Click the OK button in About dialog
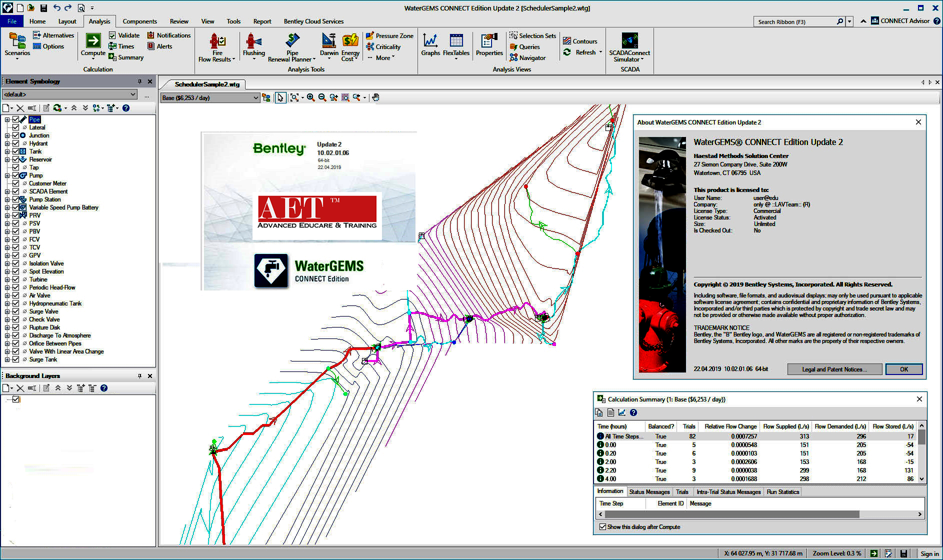 [903, 369]
